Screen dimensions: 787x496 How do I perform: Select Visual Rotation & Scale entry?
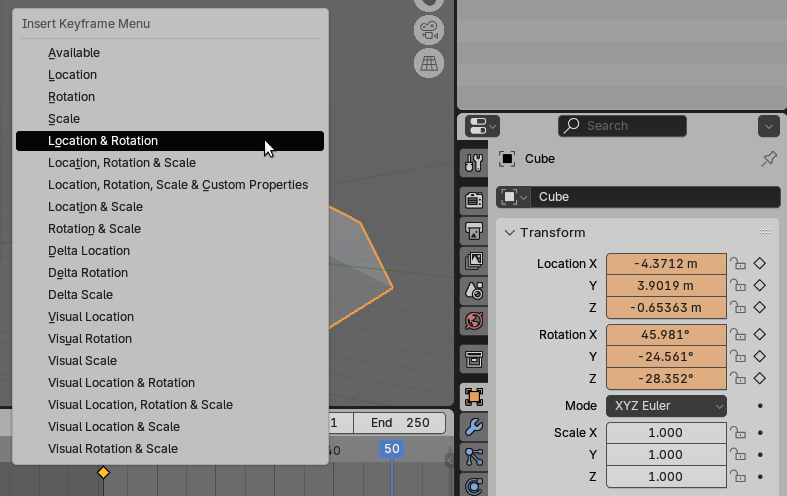[170, 449]
